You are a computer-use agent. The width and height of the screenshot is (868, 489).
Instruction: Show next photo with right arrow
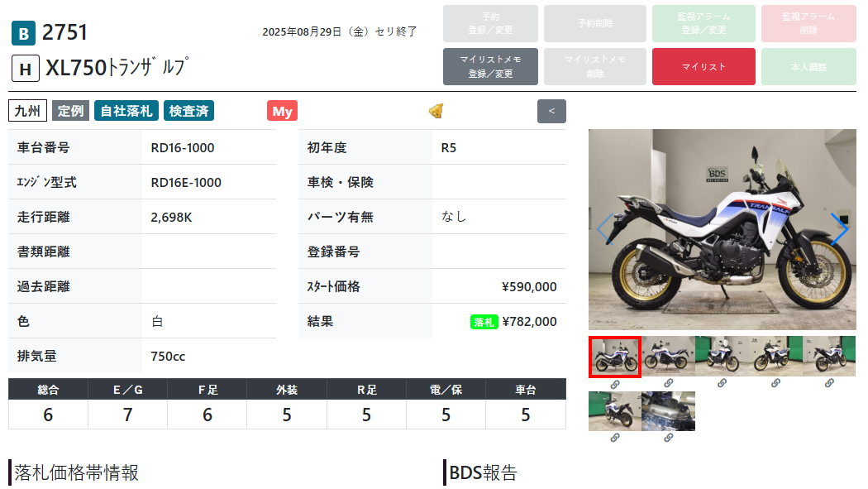pos(839,228)
